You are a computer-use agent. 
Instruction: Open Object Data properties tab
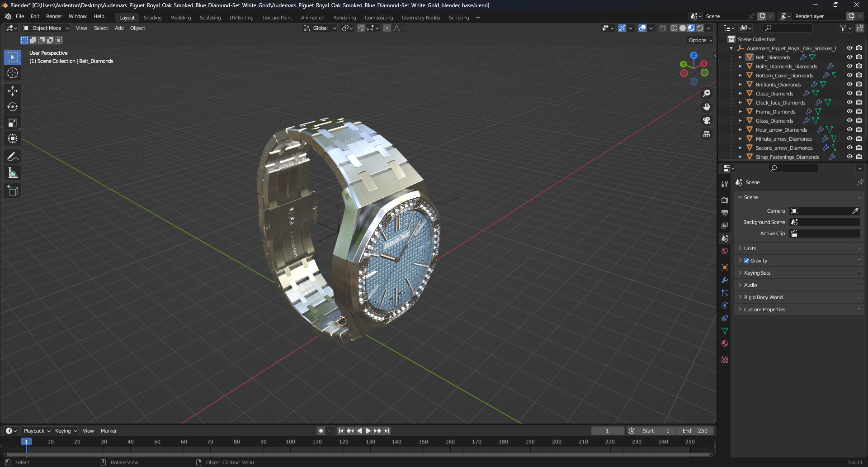[725, 331]
